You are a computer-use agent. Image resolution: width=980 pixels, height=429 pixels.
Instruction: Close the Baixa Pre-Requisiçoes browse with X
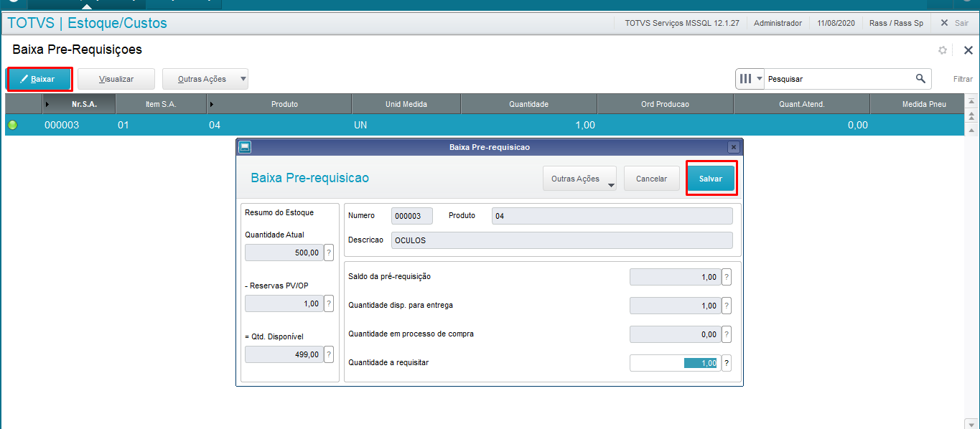coord(968,50)
